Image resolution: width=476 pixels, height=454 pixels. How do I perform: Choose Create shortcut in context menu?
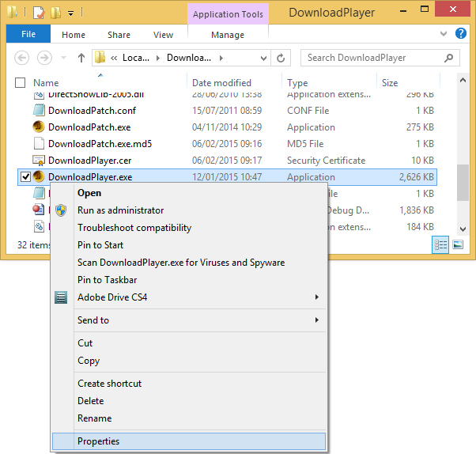pyautogui.click(x=190, y=384)
